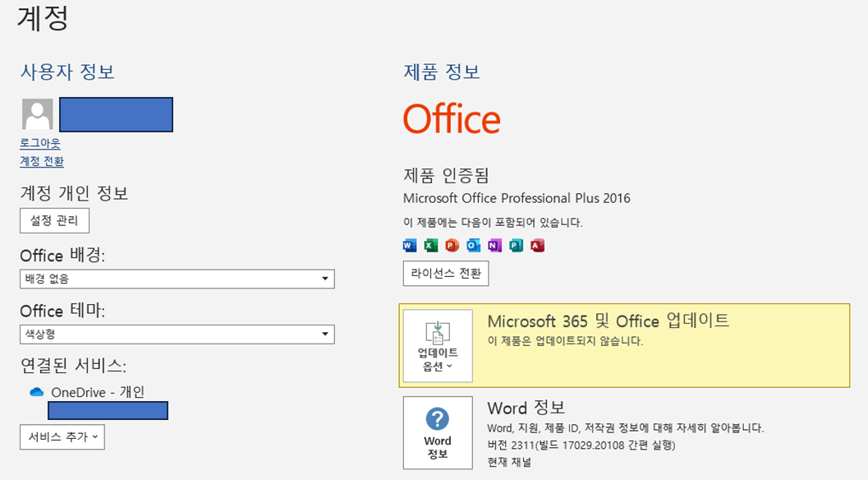Expand the 서비스 추가 menu
The width and height of the screenshot is (868, 480).
62,436
